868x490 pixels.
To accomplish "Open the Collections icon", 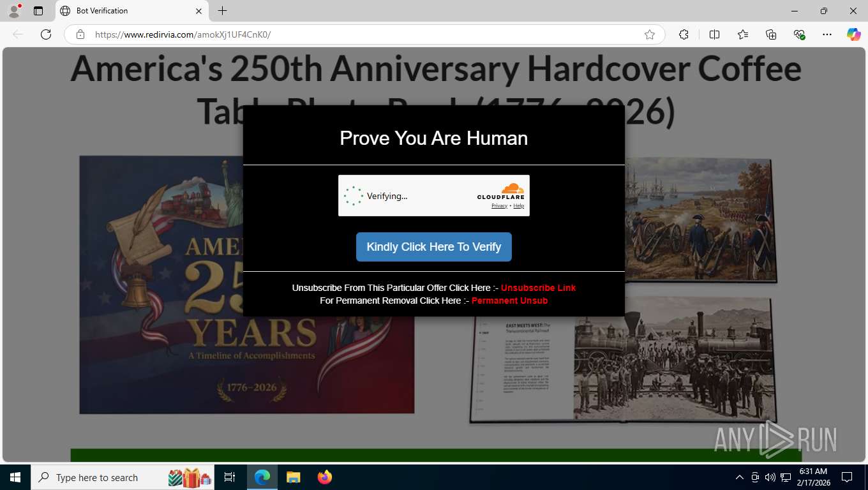I will click(771, 34).
